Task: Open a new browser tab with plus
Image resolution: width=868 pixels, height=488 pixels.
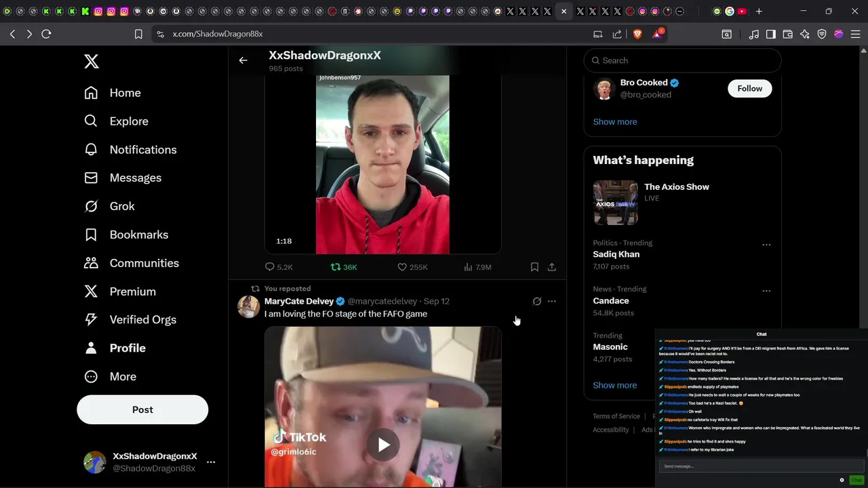Action: pos(759,11)
